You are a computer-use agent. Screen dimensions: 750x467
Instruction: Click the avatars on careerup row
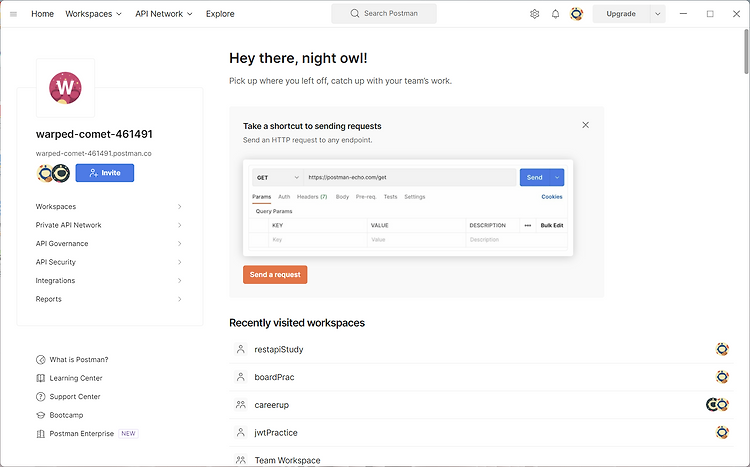point(717,405)
